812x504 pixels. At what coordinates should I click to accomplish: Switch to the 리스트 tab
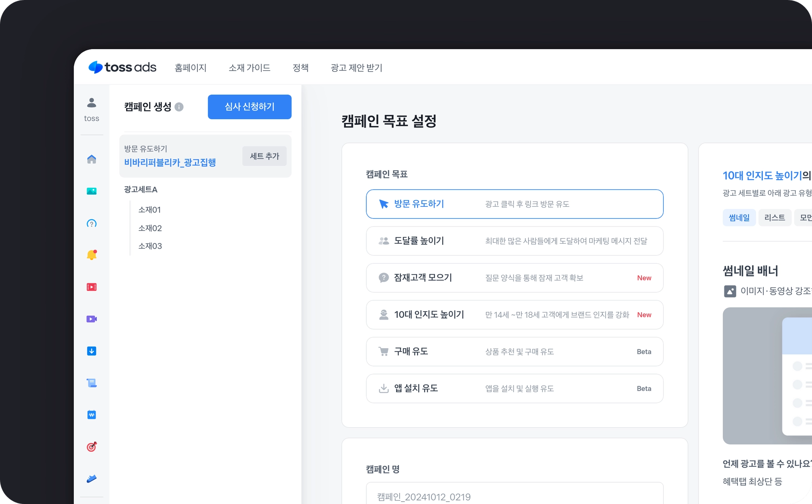(x=774, y=218)
